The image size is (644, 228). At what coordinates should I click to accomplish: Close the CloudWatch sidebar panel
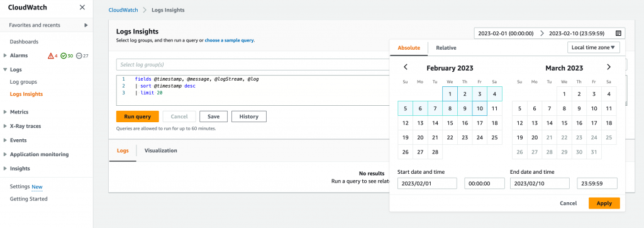click(82, 8)
